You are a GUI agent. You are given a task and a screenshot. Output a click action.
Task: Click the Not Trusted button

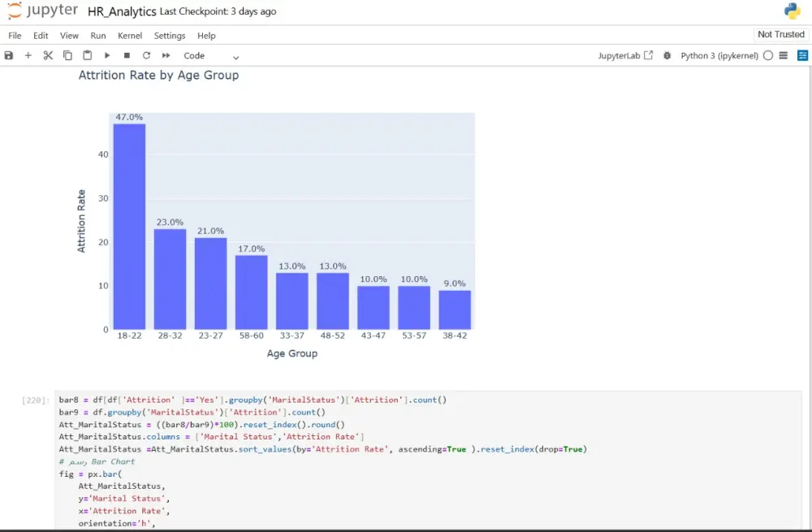(x=780, y=34)
